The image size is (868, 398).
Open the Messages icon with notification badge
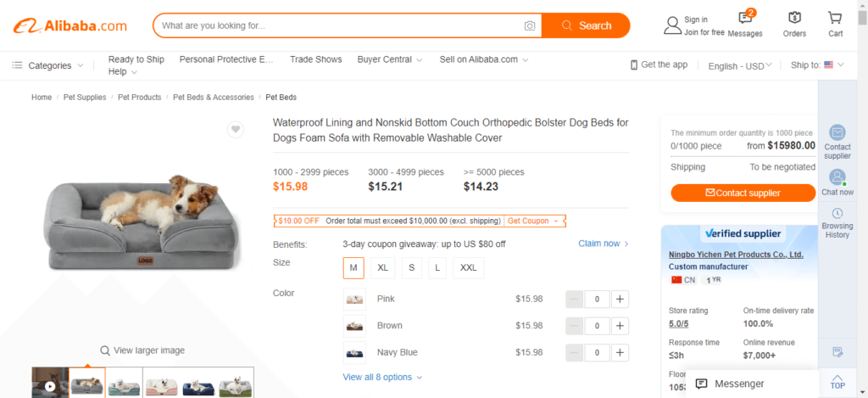(x=745, y=19)
